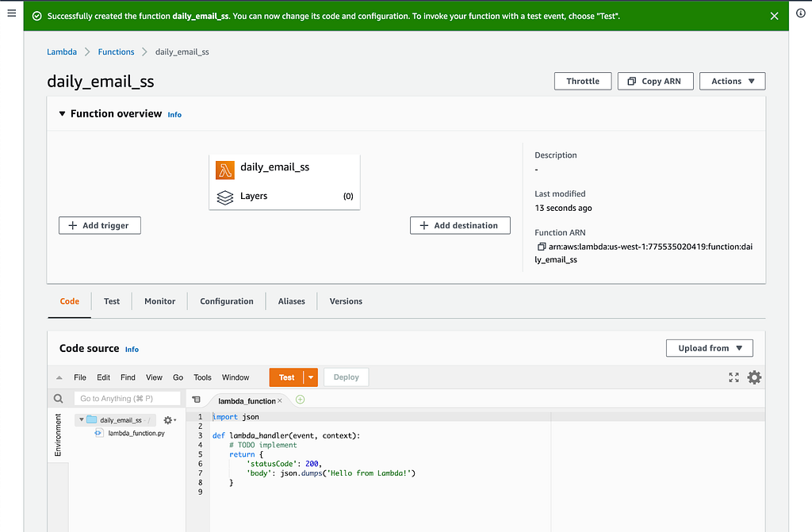Switch to the Test tab
The height and width of the screenshot is (532, 812).
[111, 301]
